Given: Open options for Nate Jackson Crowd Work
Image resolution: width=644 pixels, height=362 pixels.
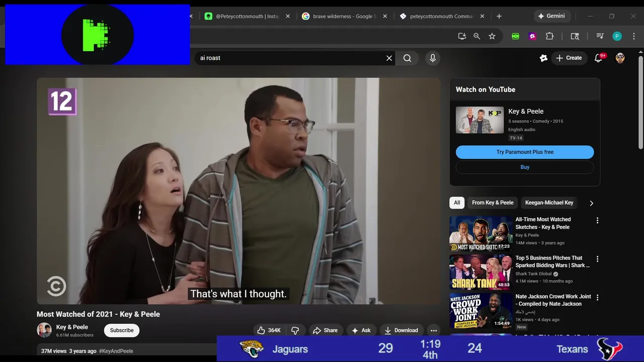Looking at the screenshot, I should pyautogui.click(x=597, y=297).
